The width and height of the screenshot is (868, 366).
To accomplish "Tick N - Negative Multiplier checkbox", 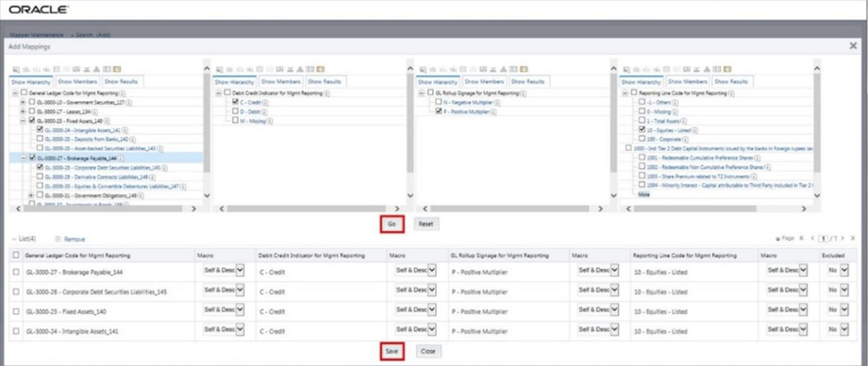I will [x=439, y=102].
